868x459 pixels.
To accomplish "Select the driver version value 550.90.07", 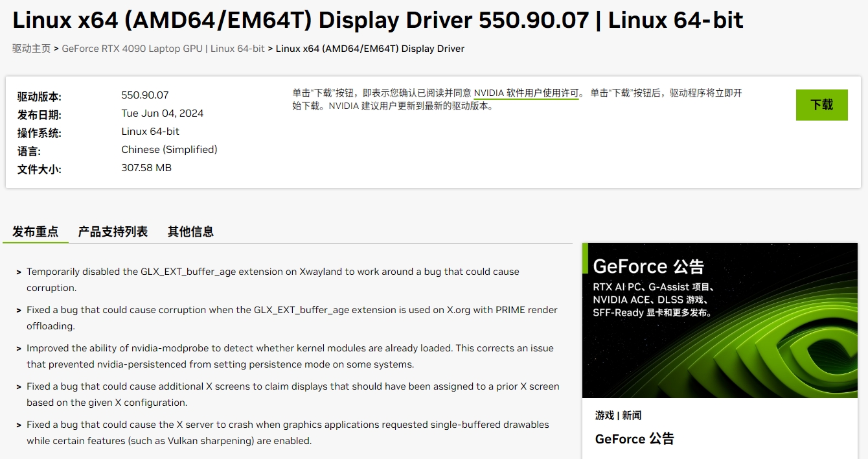I will [145, 95].
